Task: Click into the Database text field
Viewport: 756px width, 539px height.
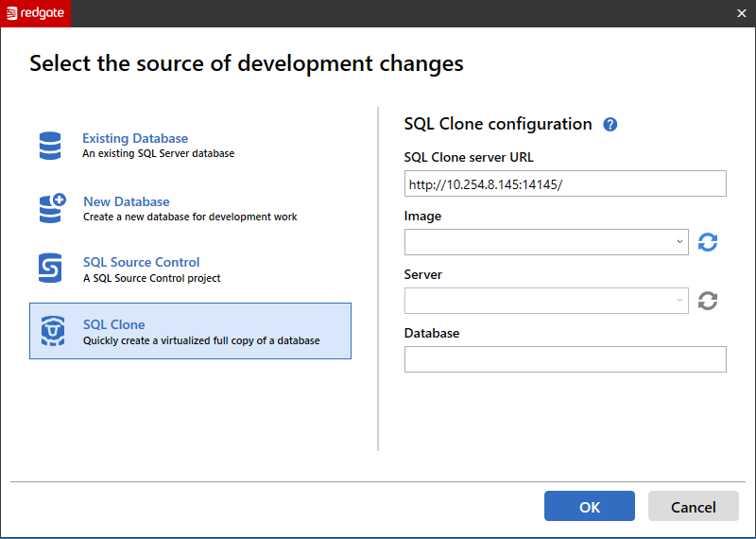Action: pos(564,359)
